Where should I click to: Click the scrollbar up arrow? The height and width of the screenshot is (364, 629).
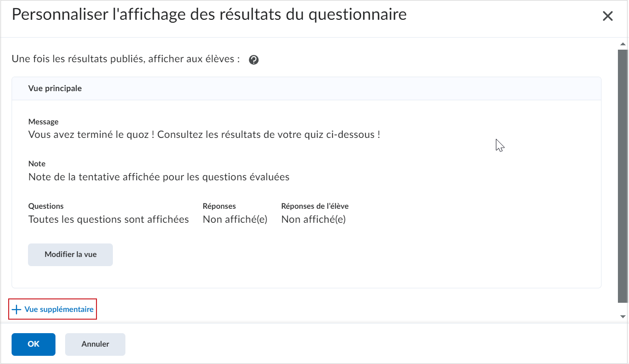[x=623, y=44]
